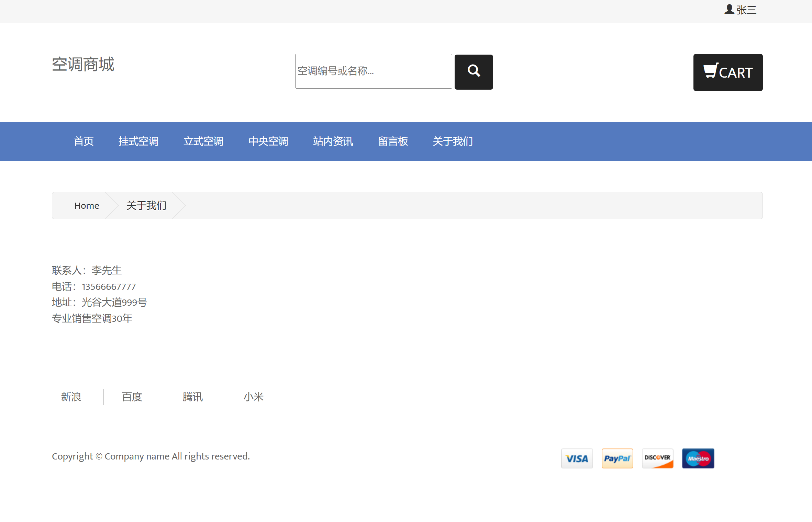Open the 新浪 footer link
The width and height of the screenshot is (812, 522).
coord(71,397)
